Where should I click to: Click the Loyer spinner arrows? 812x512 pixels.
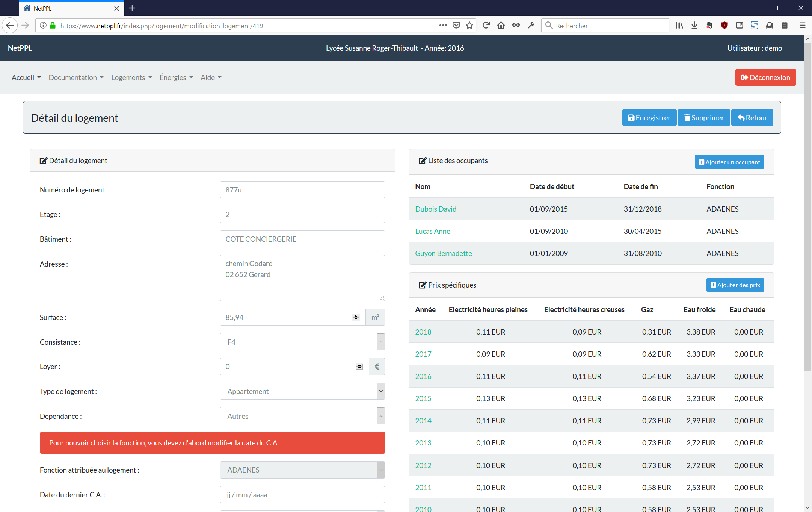tap(359, 367)
